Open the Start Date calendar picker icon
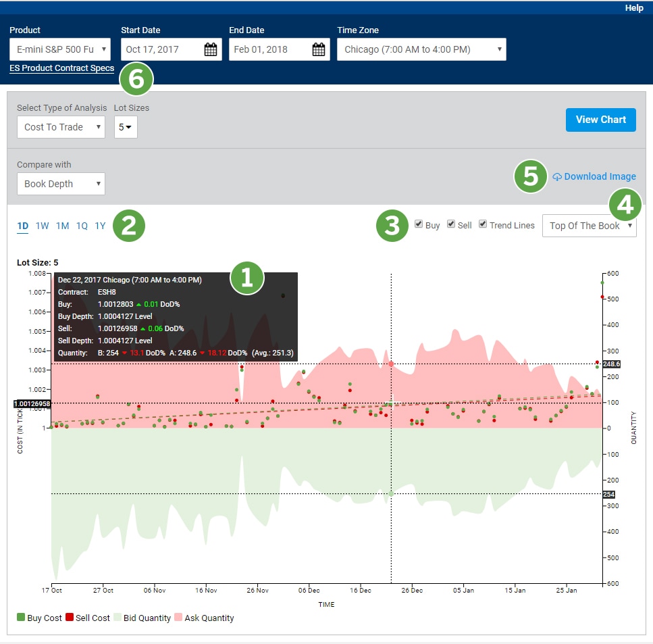653x644 pixels. click(x=211, y=49)
